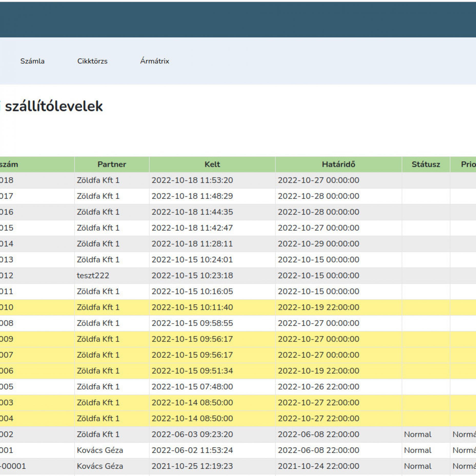Click the yellow row dated 2022-10-15 09:51:34
The height and width of the screenshot is (476, 476).
(x=192, y=371)
